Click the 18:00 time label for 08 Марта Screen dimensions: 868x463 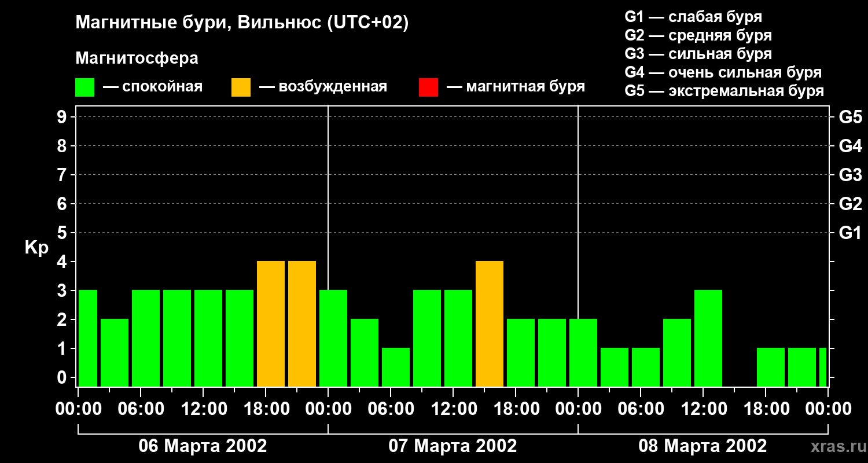pos(766,409)
